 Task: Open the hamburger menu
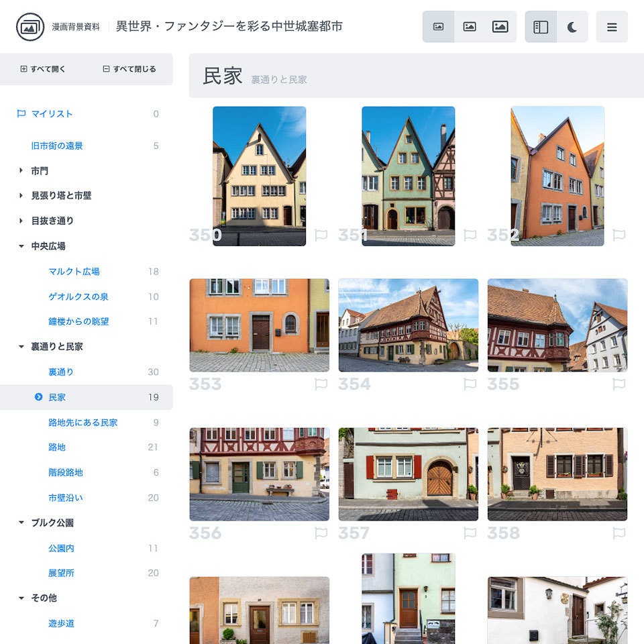[612, 26]
